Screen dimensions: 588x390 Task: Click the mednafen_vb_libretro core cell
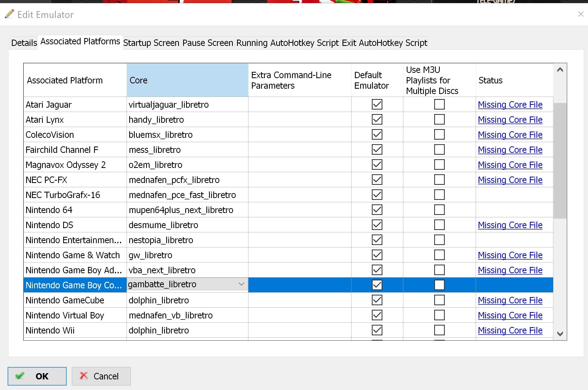[x=187, y=315]
